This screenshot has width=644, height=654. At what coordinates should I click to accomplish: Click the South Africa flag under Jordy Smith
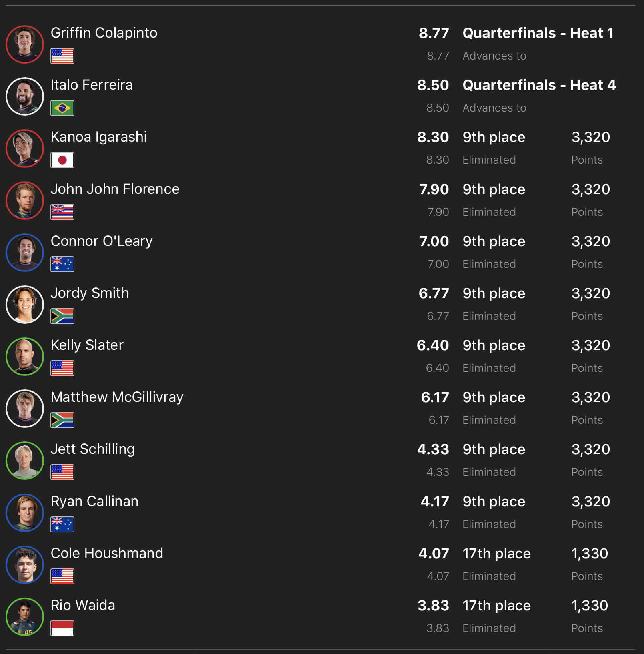(62, 316)
